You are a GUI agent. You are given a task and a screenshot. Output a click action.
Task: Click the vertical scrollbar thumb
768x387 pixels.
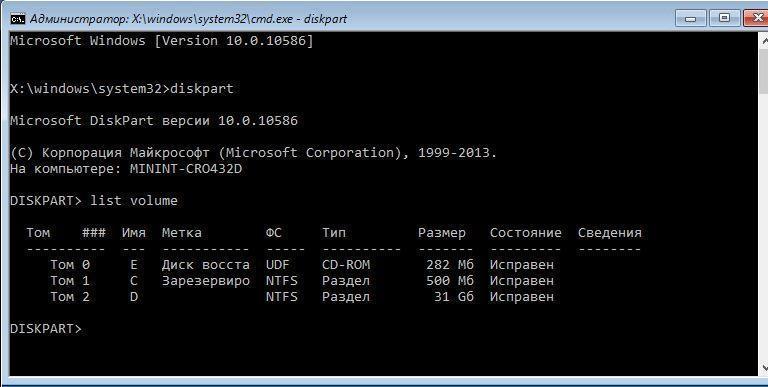pyautogui.click(x=764, y=71)
